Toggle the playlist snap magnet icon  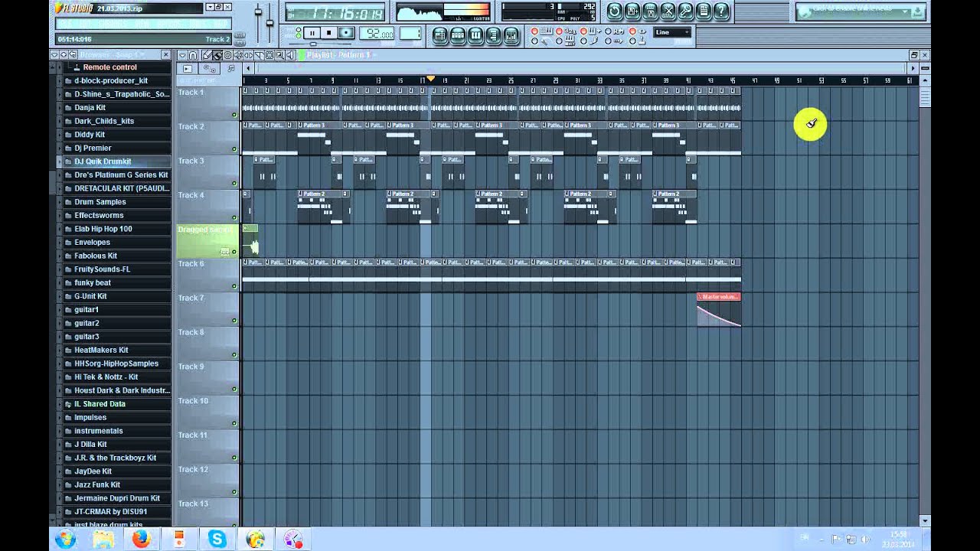point(193,55)
